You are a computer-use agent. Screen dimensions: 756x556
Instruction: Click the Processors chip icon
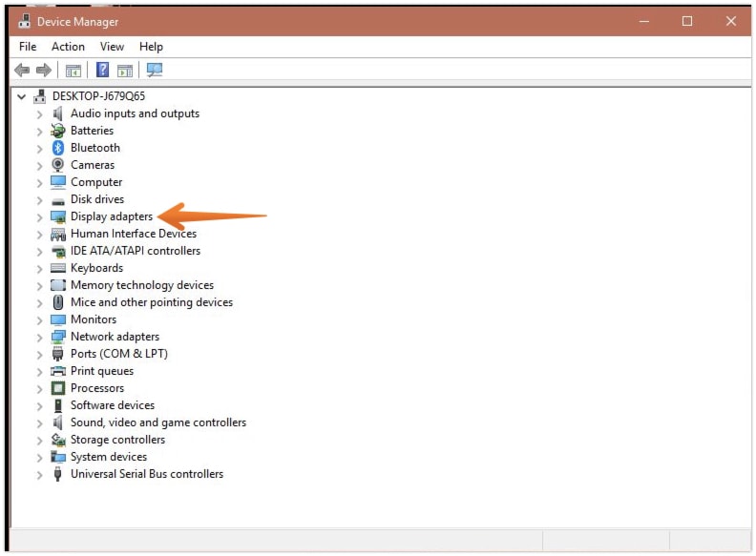pyautogui.click(x=58, y=388)
